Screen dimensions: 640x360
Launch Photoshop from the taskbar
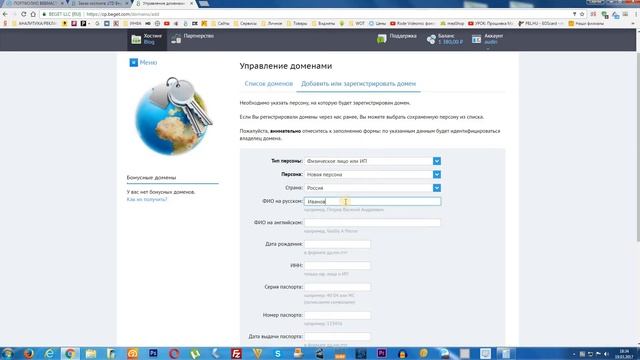[x=153, y=353]
